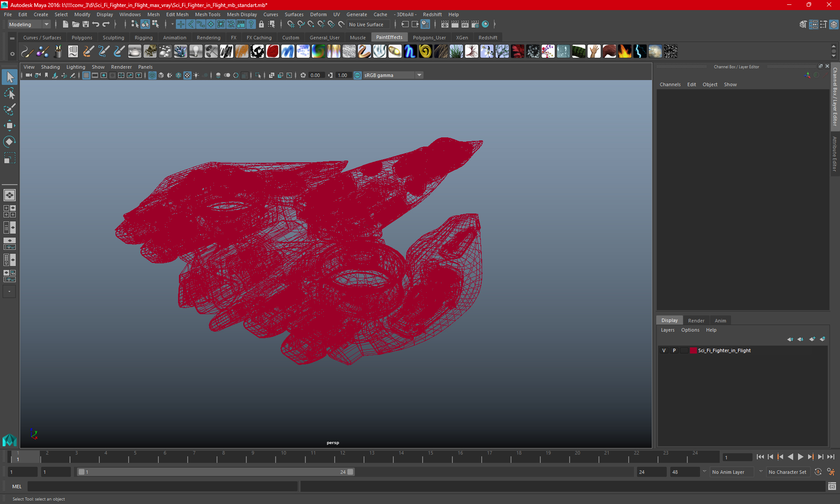Open single perspective view layout
This screenshot has width=840, height=504.
pyautogui.click(x=10, y=195)
